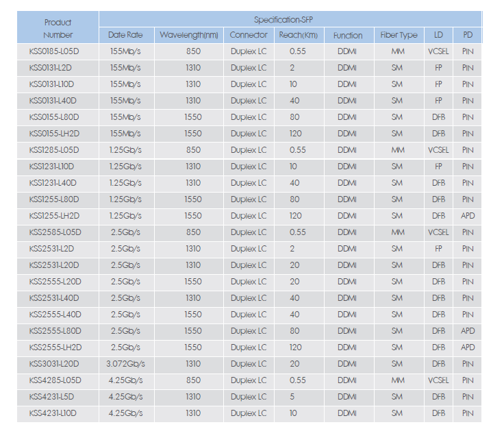
Task: Click the Connector column header
Action: point(249,35)
